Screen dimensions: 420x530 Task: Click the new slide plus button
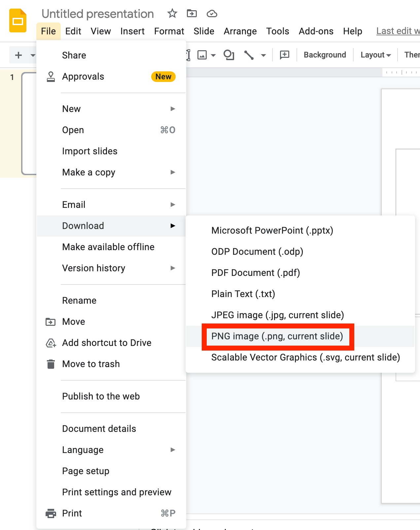coord(18,55)
